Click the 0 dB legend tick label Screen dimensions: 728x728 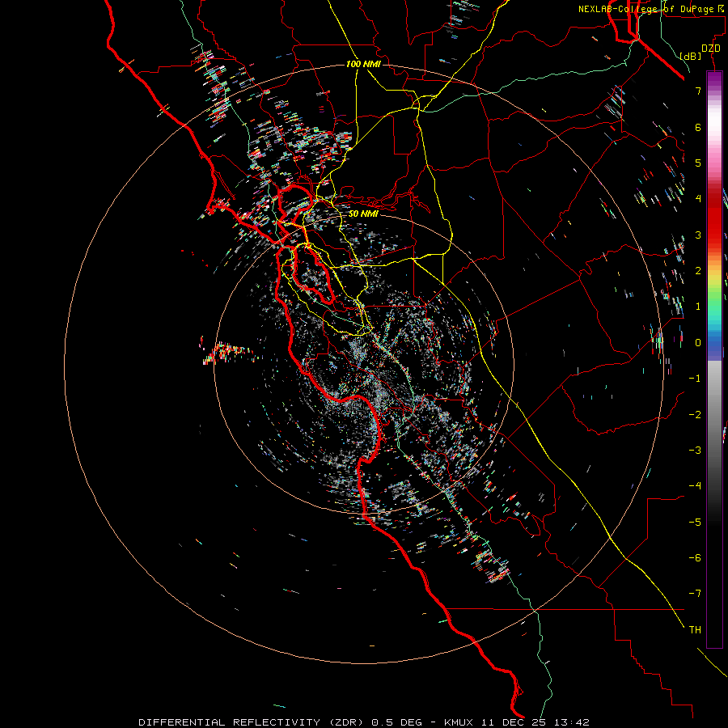tap(698, 343)
